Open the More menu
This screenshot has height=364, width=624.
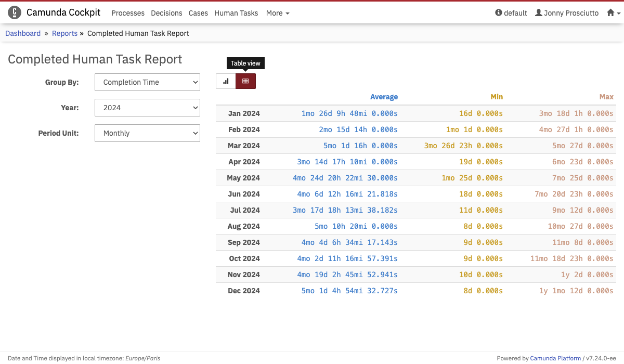pyautogui.click(x=277, y=13)
